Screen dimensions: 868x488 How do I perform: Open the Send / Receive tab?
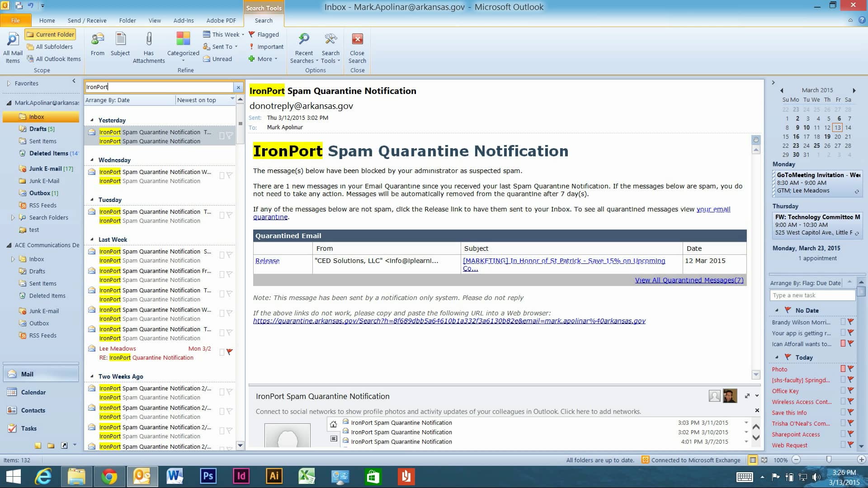click(87, 20)
